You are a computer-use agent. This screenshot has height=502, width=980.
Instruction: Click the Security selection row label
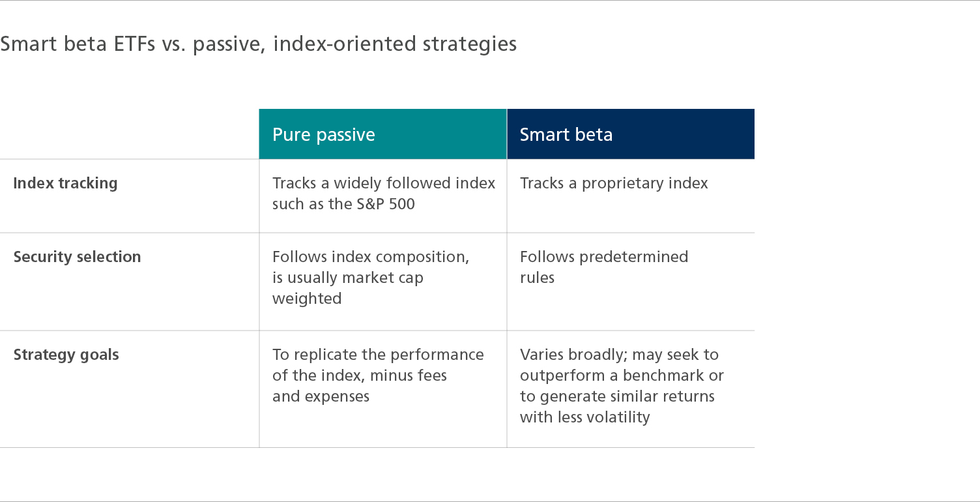(78, 257)
